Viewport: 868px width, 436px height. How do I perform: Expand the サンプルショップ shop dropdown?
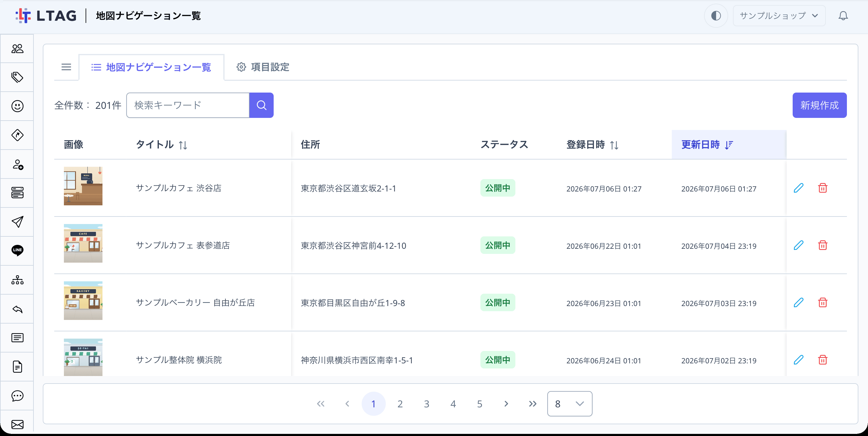779,16
